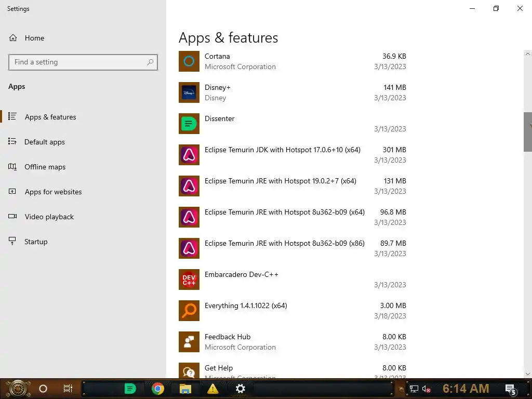Click the search magnifier in Find a setting

[150, 62]
